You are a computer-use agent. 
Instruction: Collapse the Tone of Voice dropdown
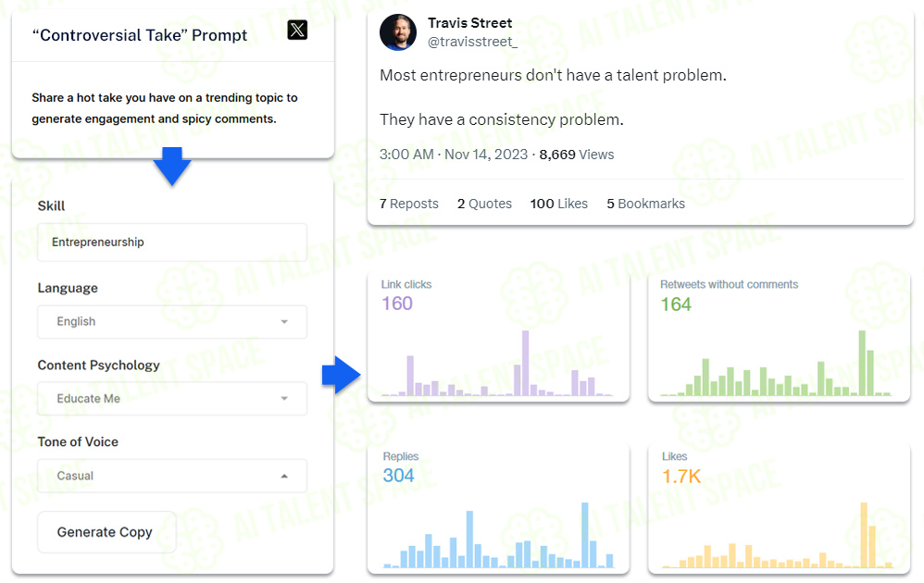click(284, 476)
